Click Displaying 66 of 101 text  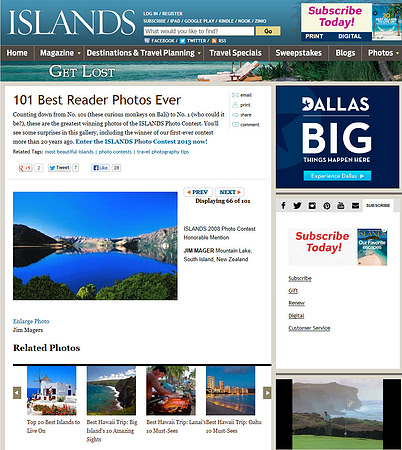(223, 201)
